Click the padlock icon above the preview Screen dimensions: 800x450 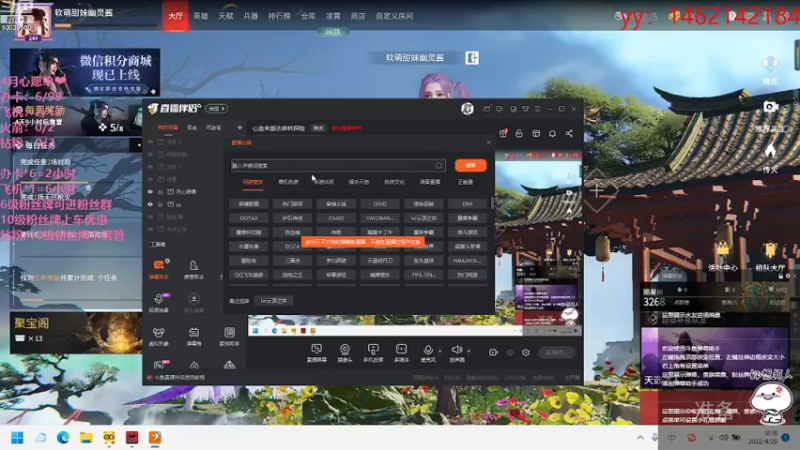tap(519, 133)
